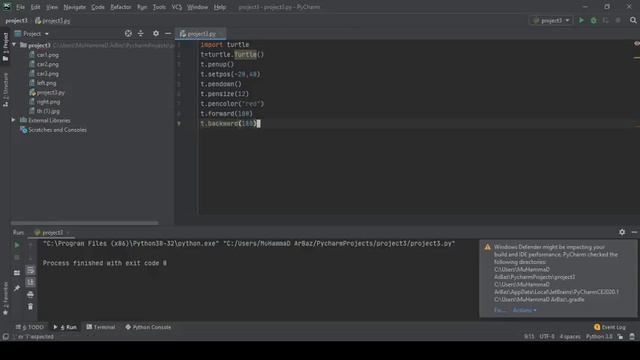
Task: Open the Tools menu
Action: (x=159, y=7)
